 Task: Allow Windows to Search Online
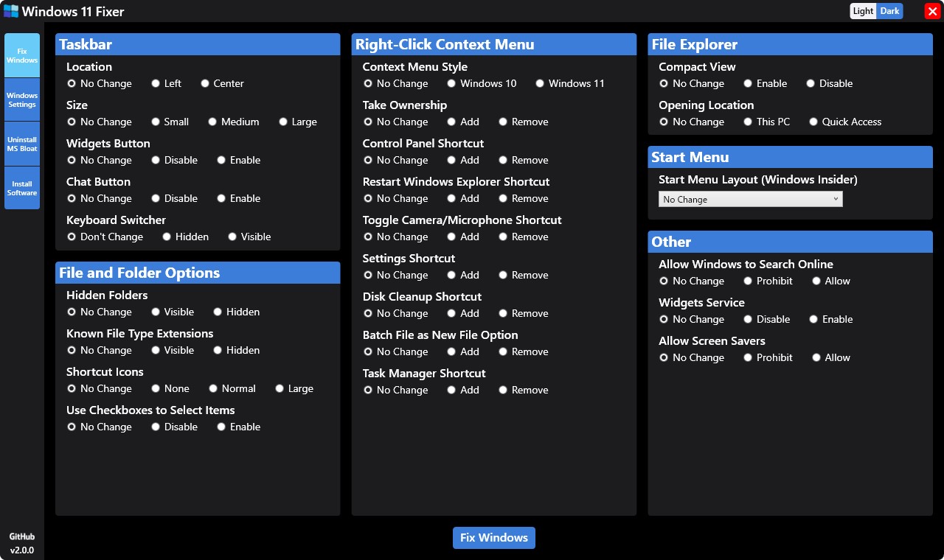pos(831,281)
